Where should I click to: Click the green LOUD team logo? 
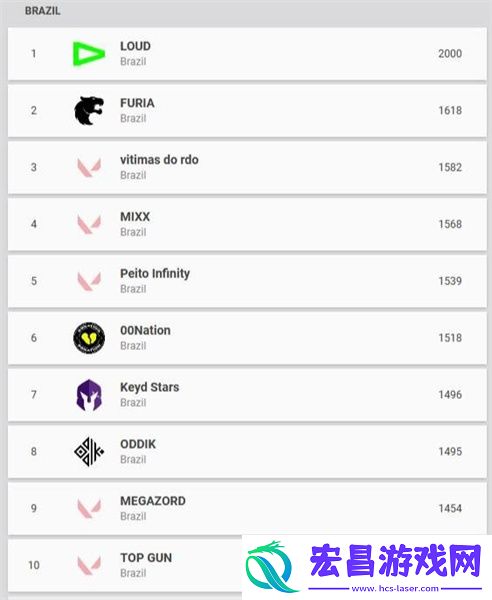click(89, 54)
